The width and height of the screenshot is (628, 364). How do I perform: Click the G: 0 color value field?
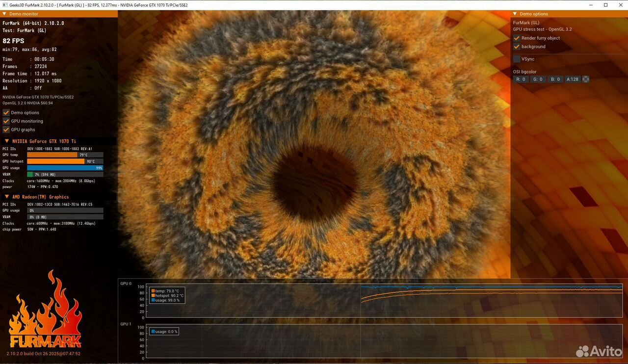[538, 79]
